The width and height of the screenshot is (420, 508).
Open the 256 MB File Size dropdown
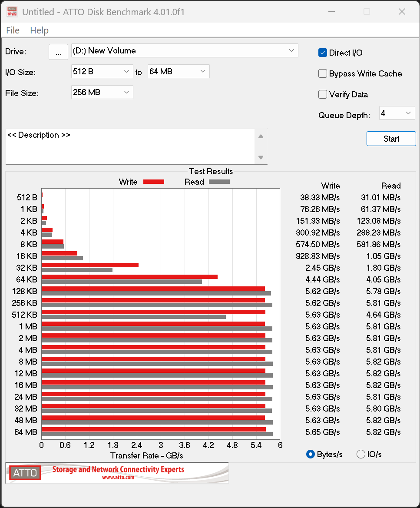[102, 92]
